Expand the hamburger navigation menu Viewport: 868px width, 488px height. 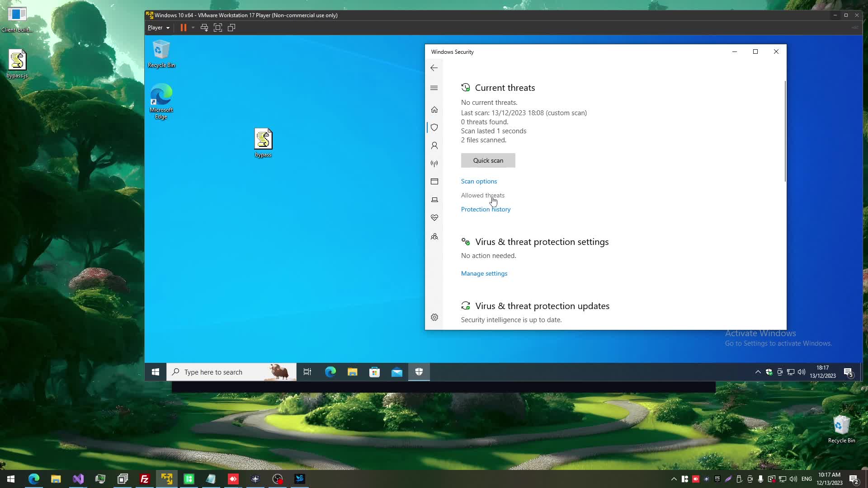pos(434,88)
